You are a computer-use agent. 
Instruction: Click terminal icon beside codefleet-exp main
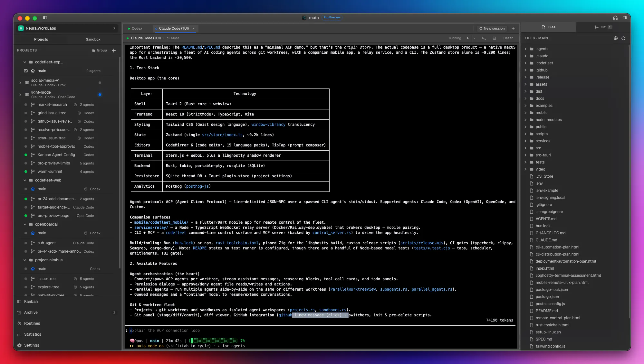pos(26,71)
